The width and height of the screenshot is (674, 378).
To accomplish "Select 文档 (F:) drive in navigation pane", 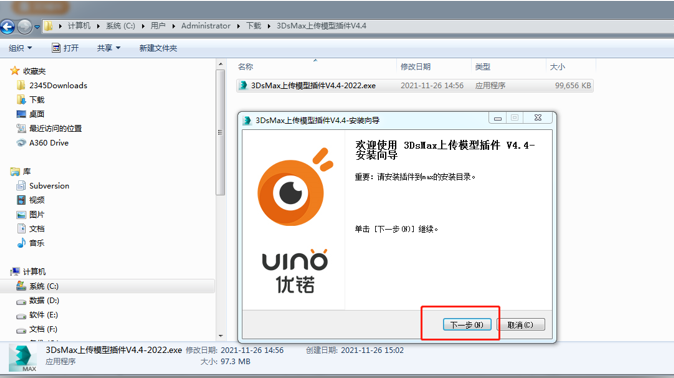I will pos(37,329).
